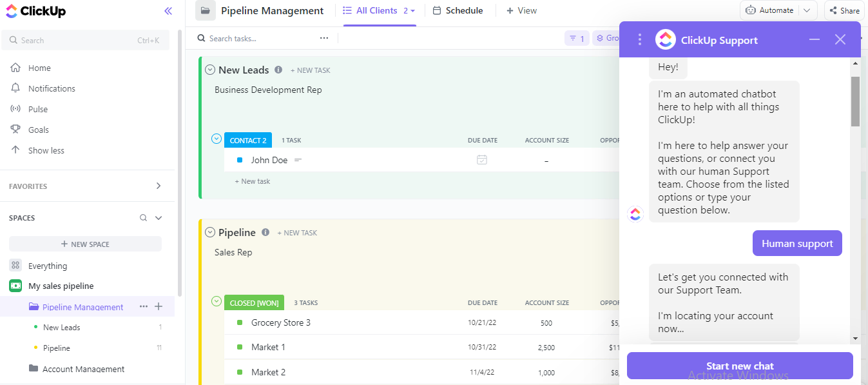Collapse the Spaces section chevron
The image size is (868, 385).
pyautogui.click(x=159, y=218)
